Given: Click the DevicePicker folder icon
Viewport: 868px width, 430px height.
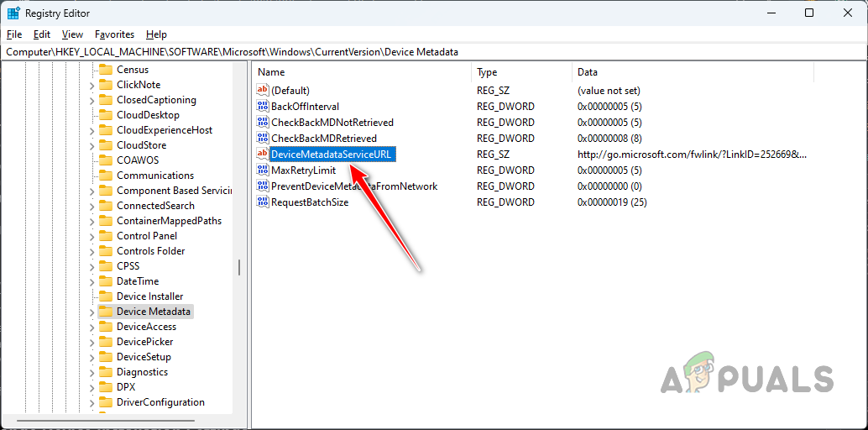Looking at the screenshot, I should (x=106, y=341).
